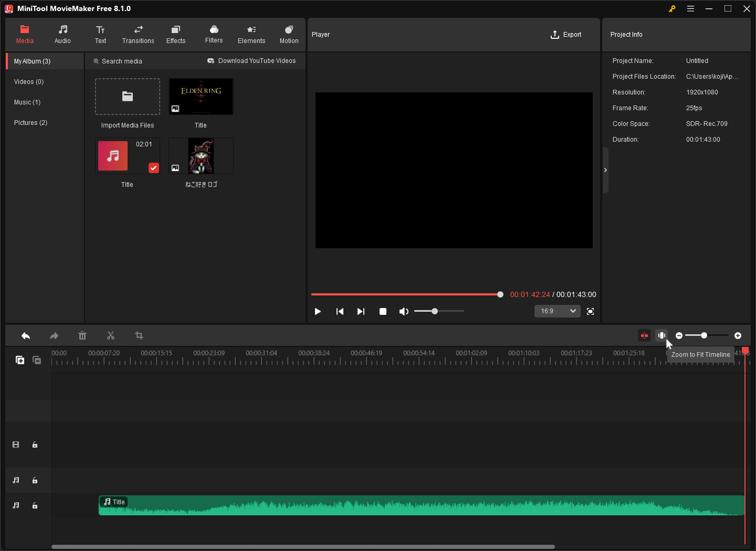Click the playback progress bar

point(407,294)
